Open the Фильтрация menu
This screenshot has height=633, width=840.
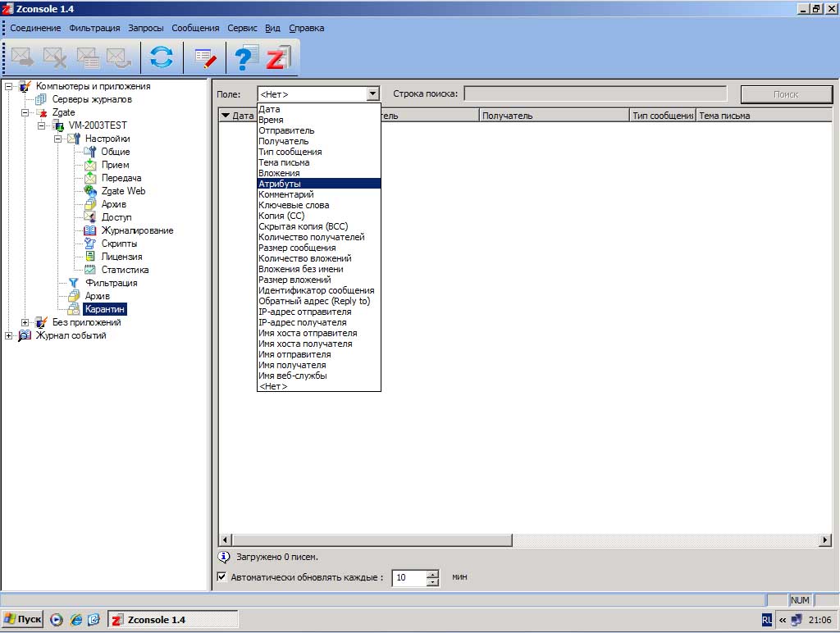94,28
